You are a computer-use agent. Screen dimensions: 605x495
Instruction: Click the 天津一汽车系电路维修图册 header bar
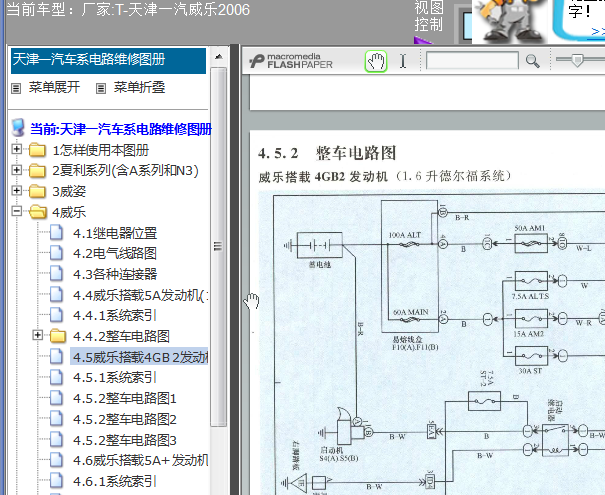tap(108, 61)
